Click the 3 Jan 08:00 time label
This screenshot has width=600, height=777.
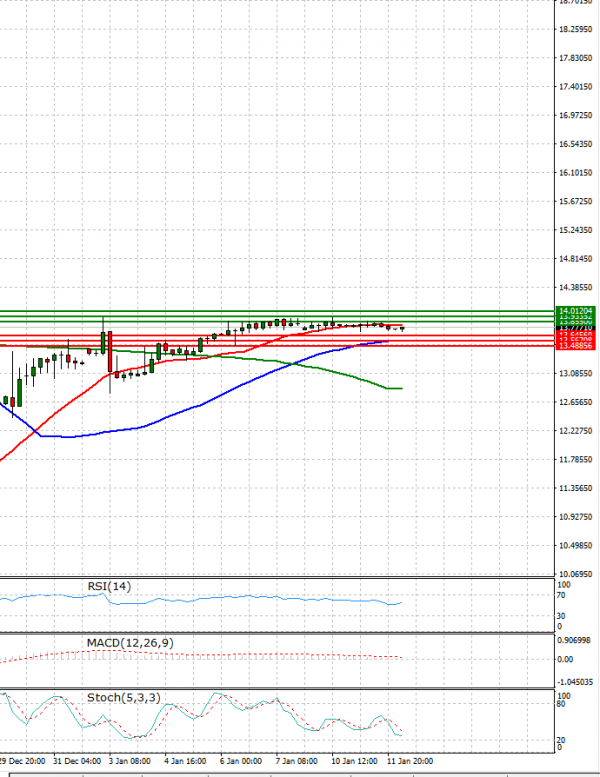pyautogui.click(x=129, y=761)
